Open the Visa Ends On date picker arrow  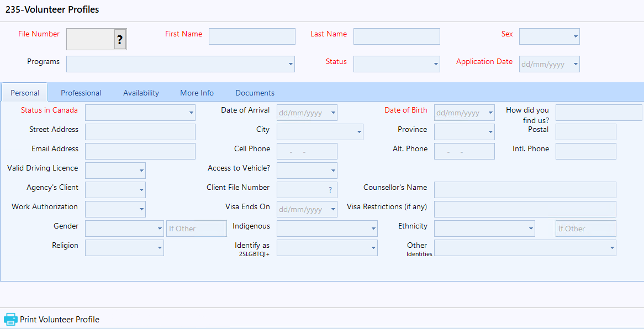click(332, 209)
